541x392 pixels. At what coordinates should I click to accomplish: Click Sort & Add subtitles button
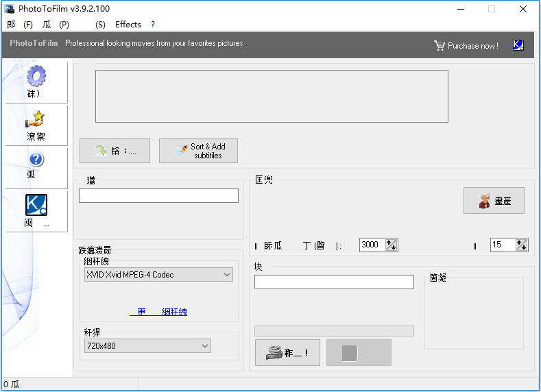pos(198,151)
